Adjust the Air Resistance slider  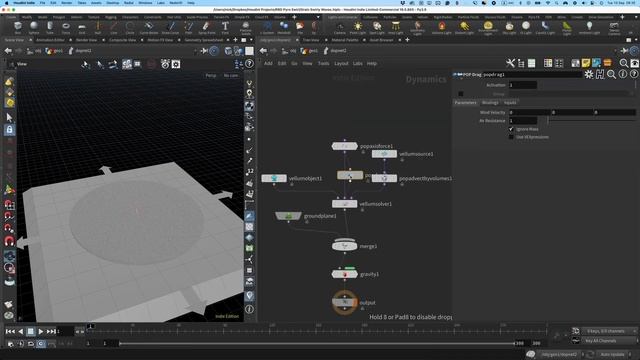coord(592,121)
